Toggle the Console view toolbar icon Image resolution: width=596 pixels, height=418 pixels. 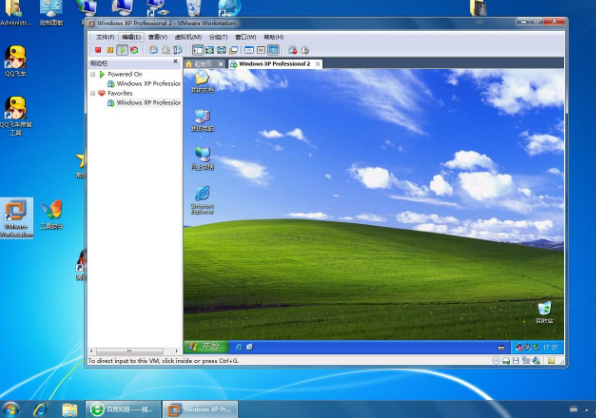pos(273,50)
